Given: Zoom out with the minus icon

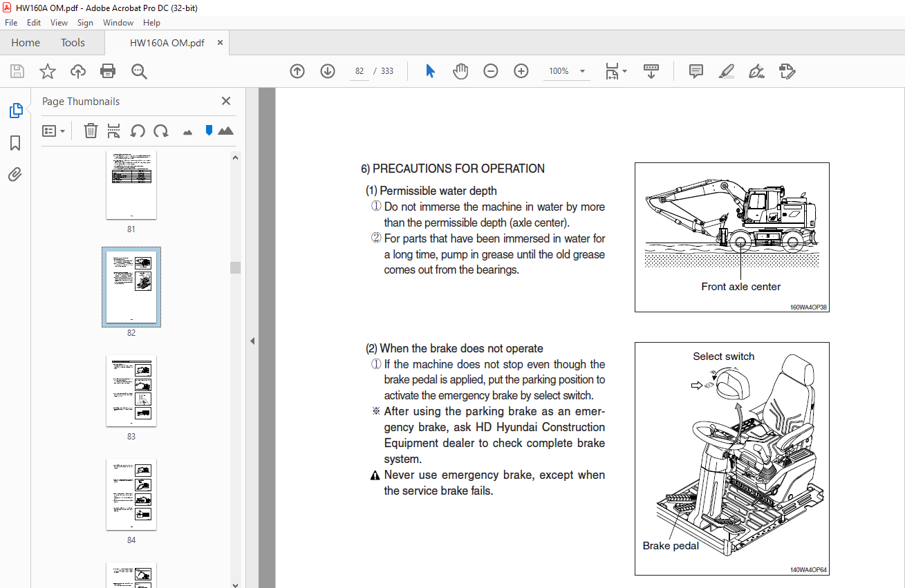Looking at the screenshot, I should click(x=491, y=71).
